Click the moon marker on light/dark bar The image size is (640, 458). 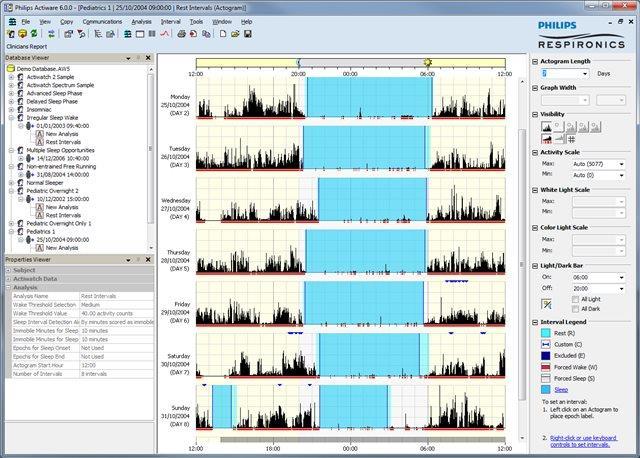(x=299, y=63)
